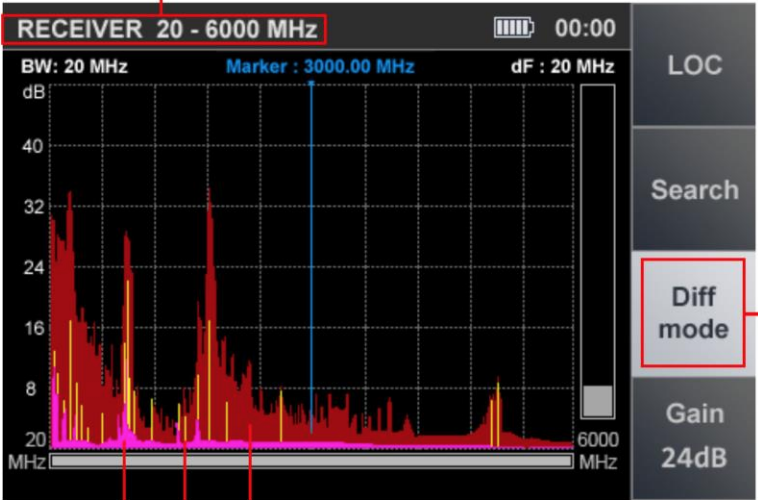The height and width of the screenshot is (500, 758).
Task: Click the horizontal frequency scrollbar under the graph
Action: pos(311,462)
